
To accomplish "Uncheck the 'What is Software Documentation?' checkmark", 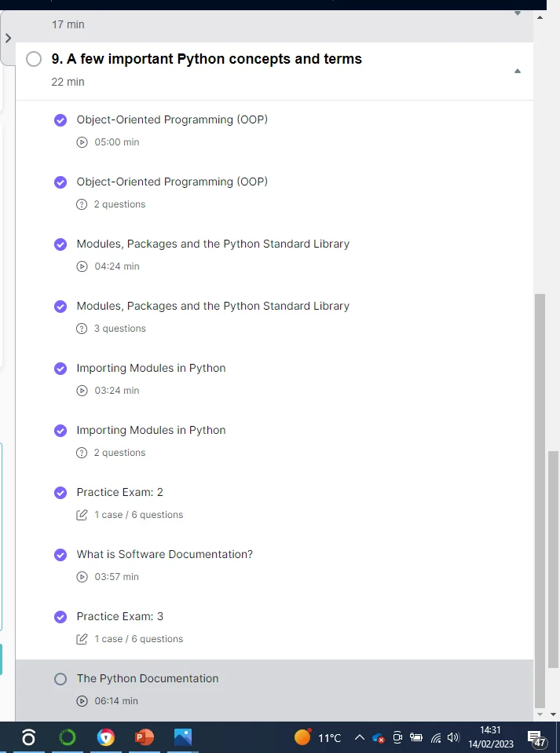I will click(x=60, y=555).
